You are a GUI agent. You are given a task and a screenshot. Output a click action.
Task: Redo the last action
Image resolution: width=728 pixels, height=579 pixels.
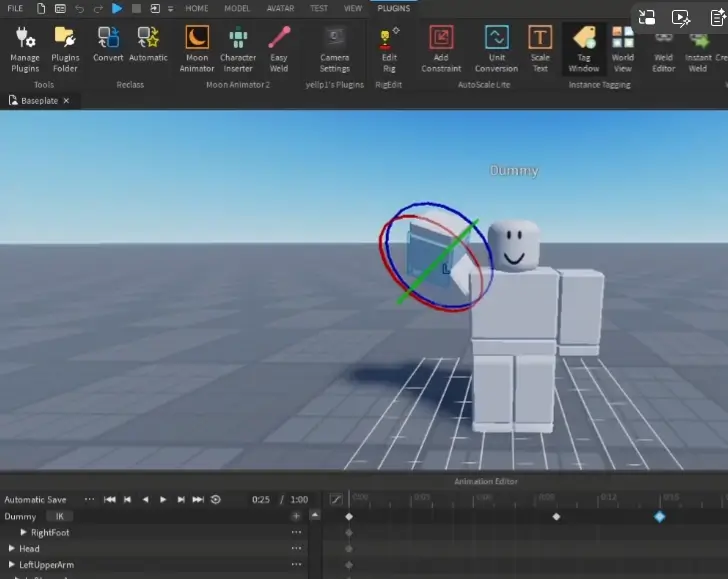tap(98, 8)
